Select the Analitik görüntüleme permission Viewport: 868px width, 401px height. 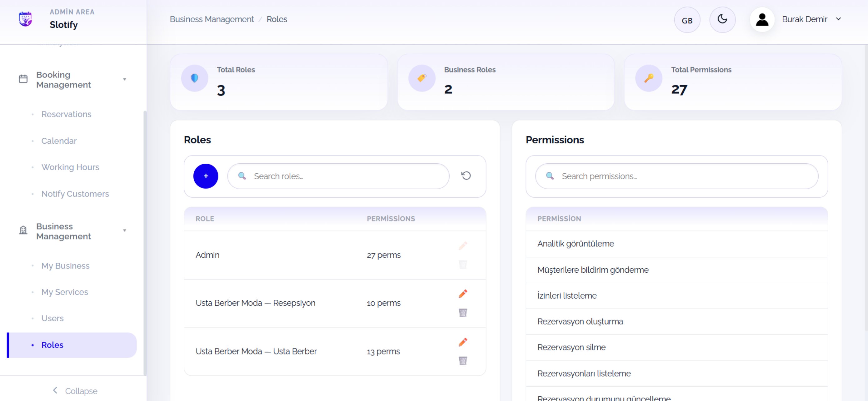pyautogui.click(x=676, y=244)
